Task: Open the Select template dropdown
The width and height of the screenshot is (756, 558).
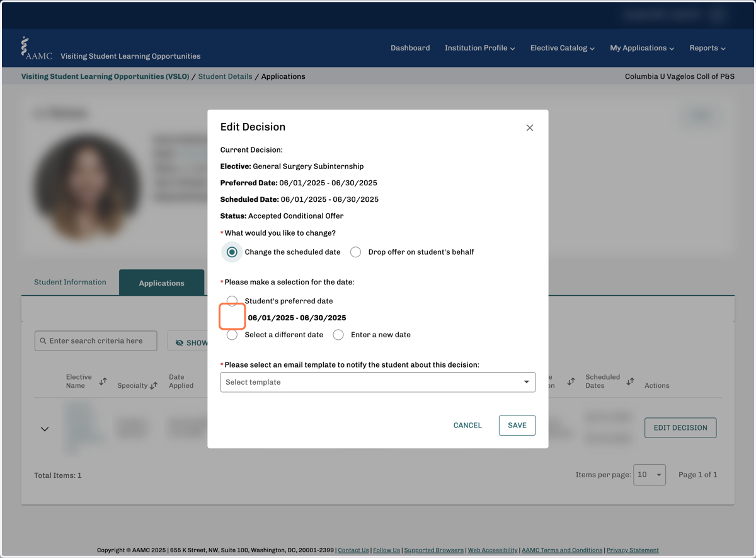Action: coord(378,382)
